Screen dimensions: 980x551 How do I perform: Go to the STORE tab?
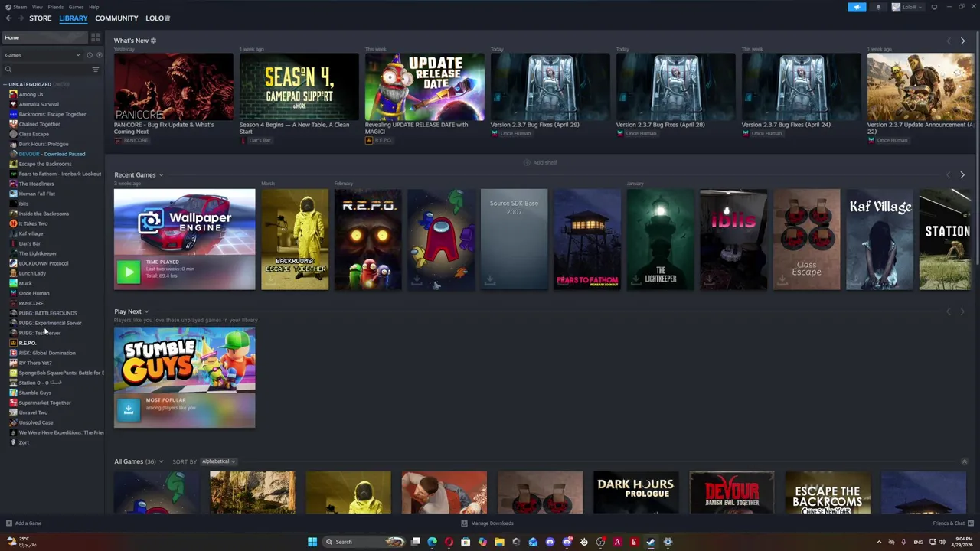pyautogui.click(x=41, y=18)
